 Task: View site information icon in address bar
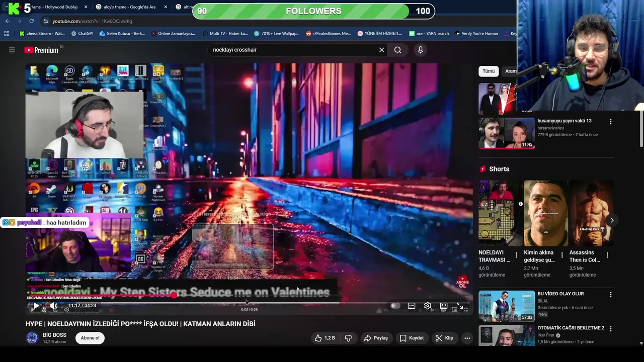46,21
